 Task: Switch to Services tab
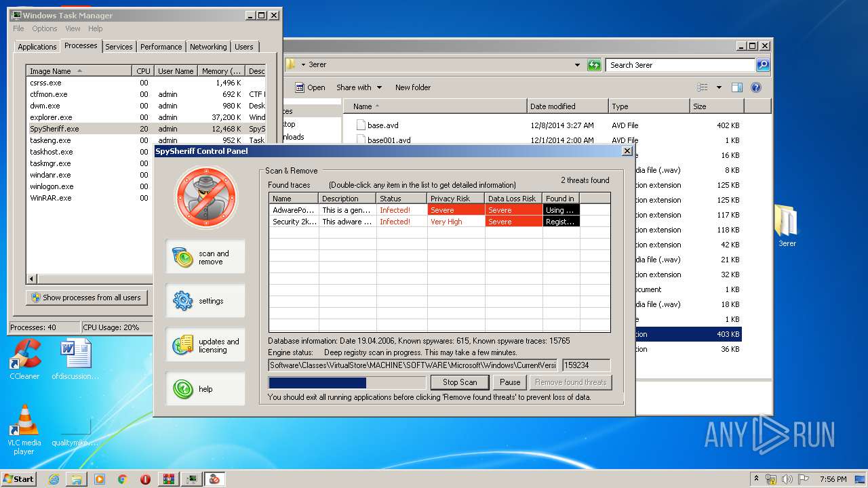pyautogui.click(x=119, y=47)
